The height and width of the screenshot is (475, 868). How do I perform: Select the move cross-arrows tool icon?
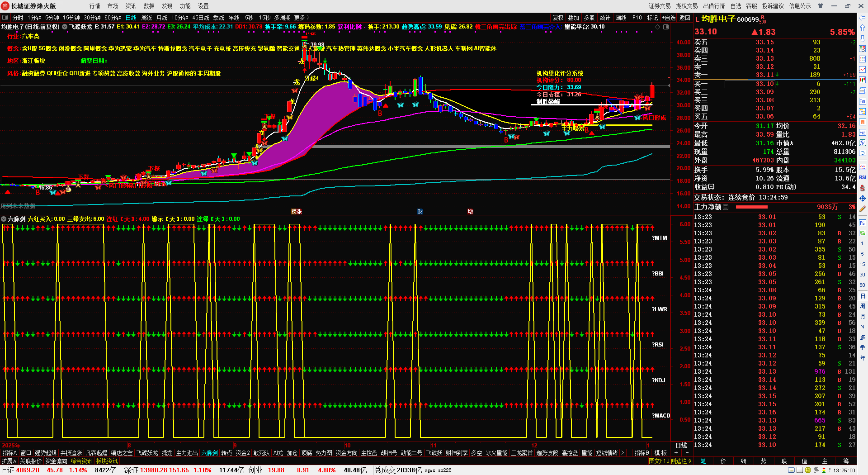click(863, 198)
